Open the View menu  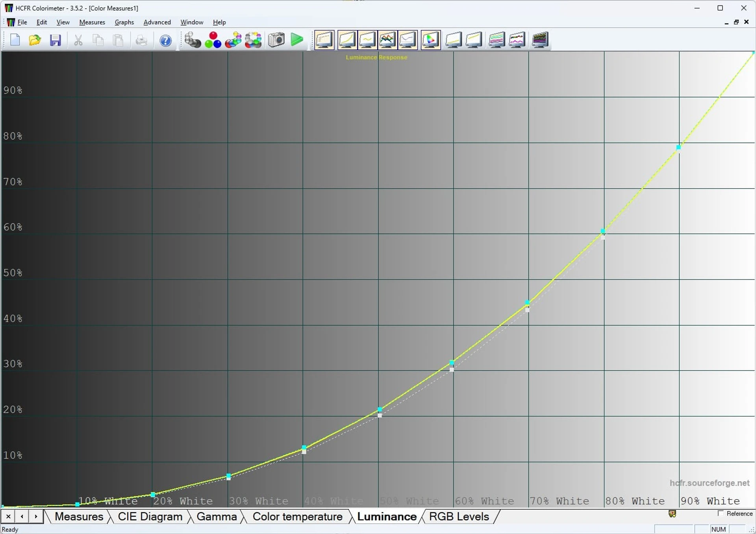[x=63, y=22]
